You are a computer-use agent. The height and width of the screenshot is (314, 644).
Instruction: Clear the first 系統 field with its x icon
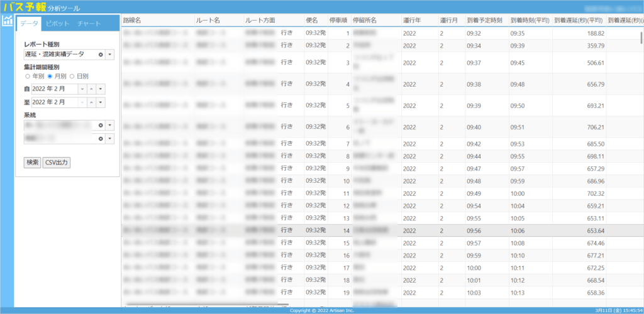(x=101, y=125)
